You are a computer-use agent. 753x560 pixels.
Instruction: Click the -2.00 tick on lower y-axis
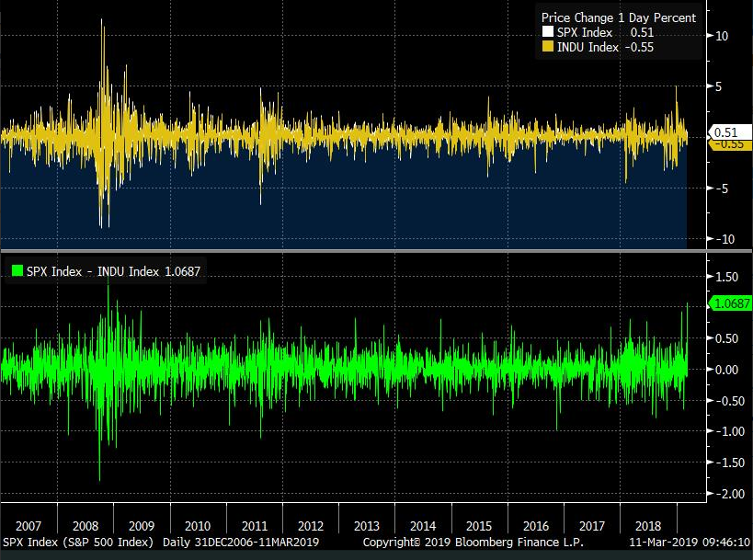(x=729, y=494)
